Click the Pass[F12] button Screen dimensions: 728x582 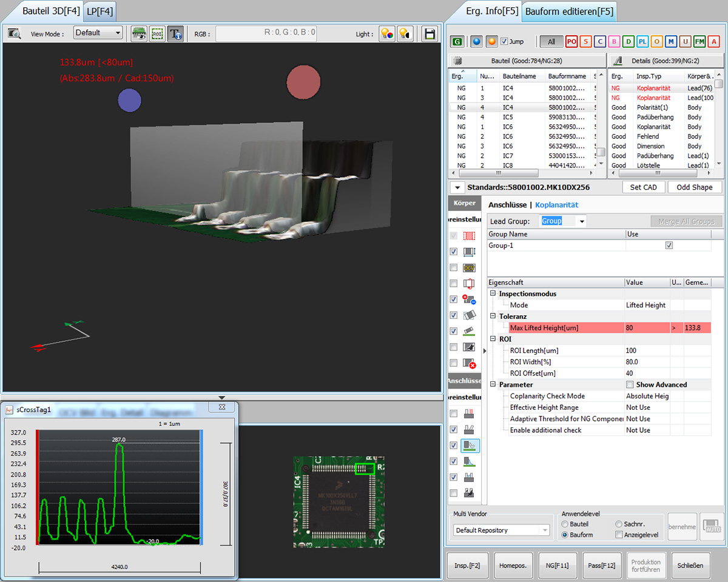pos(601,566)
